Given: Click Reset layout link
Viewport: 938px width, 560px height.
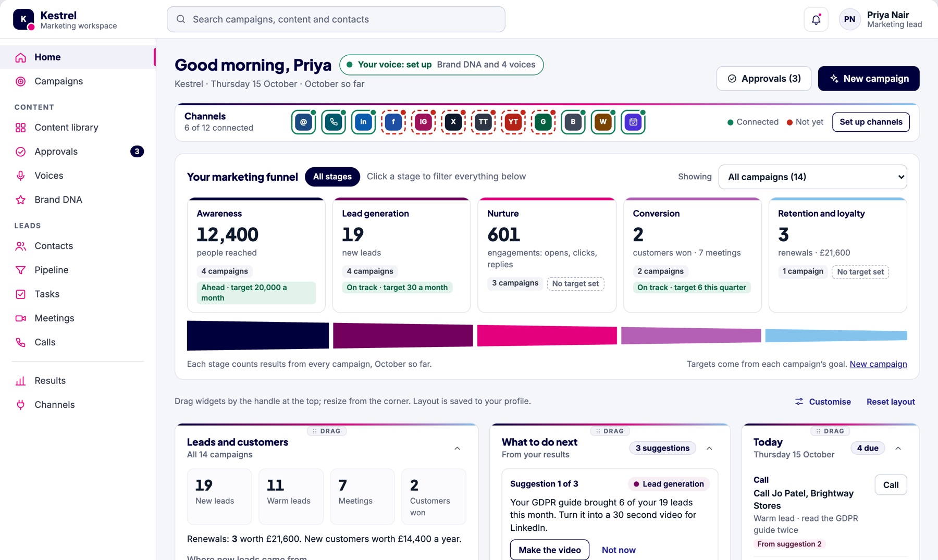Looking at the screenshot, I should click(x=891, y=402).
